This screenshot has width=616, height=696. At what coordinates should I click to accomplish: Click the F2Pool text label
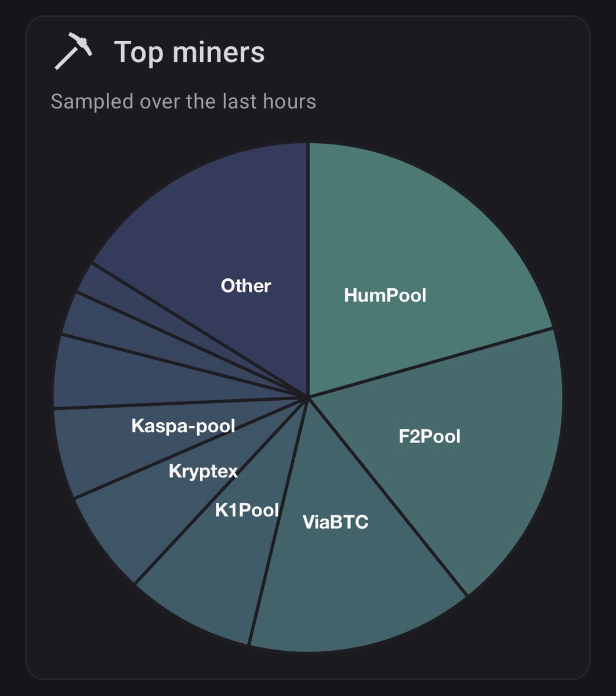[430, 436]
